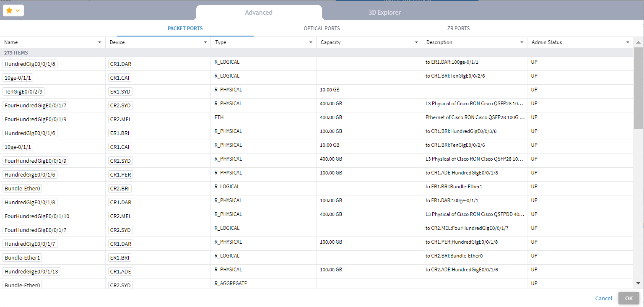Click the CR1.DAR device for HundredGigE0/0/1/7

point(121,244)
